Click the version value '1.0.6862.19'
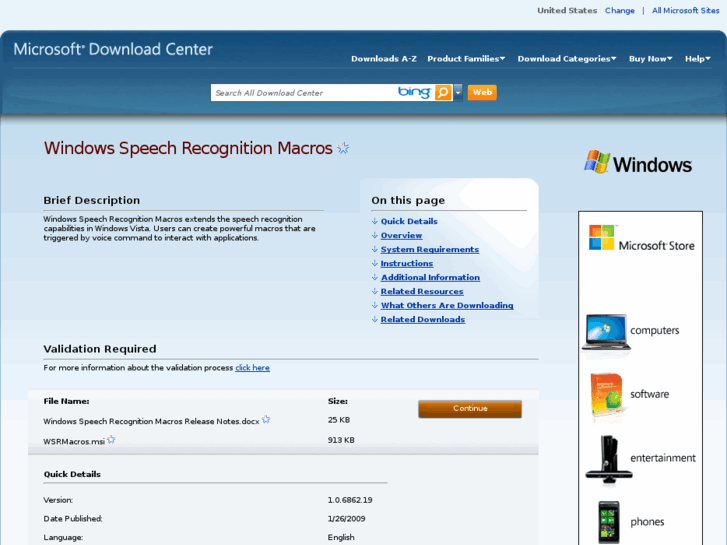The height and width of the screenshot is (545, 727). 350,500
